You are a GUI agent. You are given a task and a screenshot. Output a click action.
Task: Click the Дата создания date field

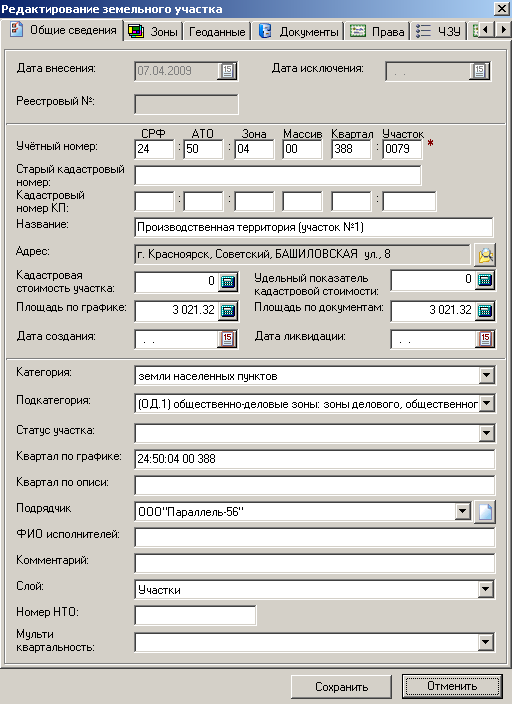pos(177,339)
